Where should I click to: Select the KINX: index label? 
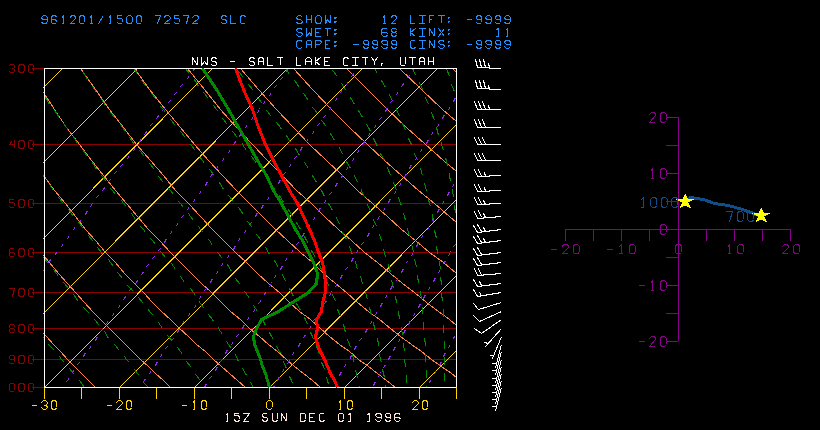(x=430, y=32)
